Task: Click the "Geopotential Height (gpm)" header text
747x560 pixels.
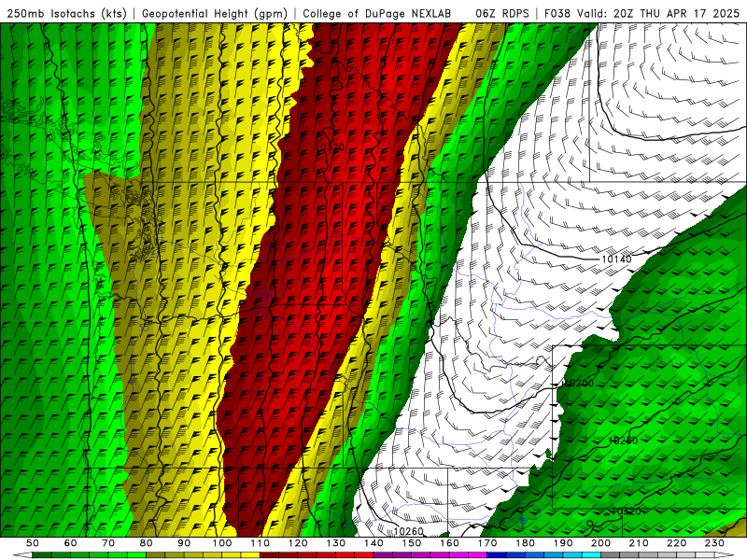Action: 215,13
